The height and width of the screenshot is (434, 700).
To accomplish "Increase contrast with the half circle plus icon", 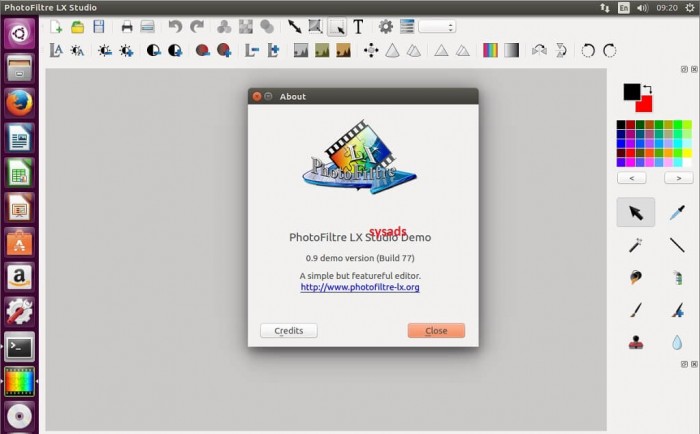I will click(175, 50).
